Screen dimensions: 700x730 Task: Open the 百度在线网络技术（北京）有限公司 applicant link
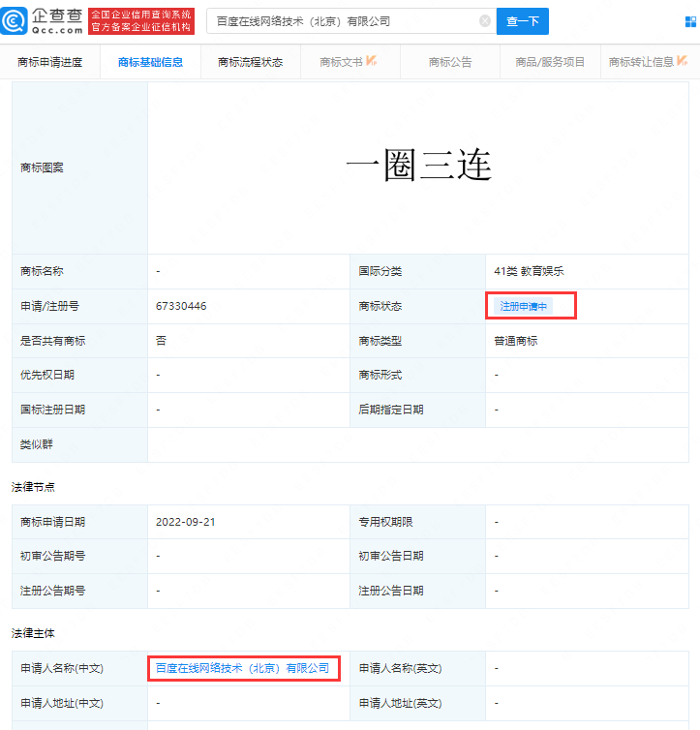pyautogui.click(x=242, y=668)
